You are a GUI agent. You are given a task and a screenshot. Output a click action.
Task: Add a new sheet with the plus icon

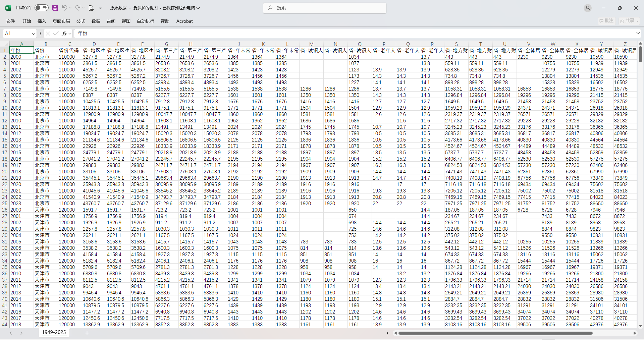pos(87,333)
